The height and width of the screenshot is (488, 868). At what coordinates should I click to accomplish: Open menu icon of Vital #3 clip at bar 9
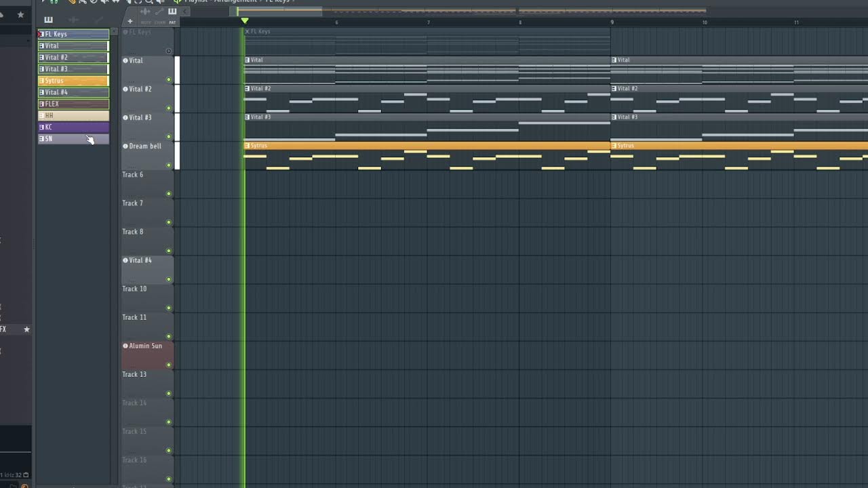click(x=614, y=117)
